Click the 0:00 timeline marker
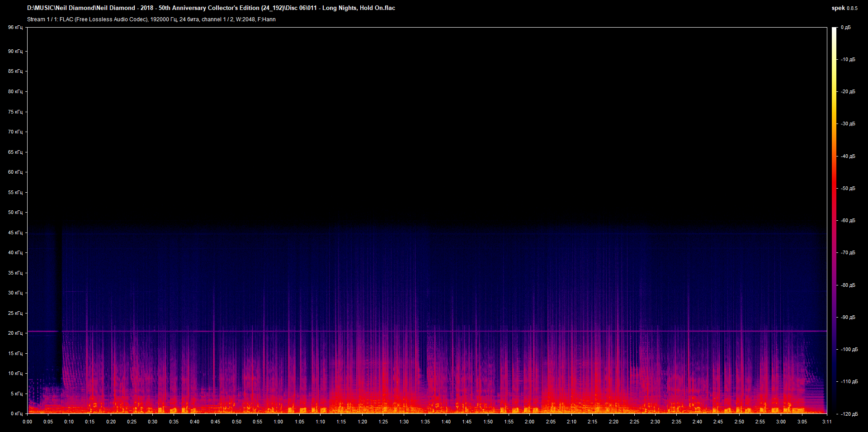Viewport: 868px width, 432px height. (28, 421)
